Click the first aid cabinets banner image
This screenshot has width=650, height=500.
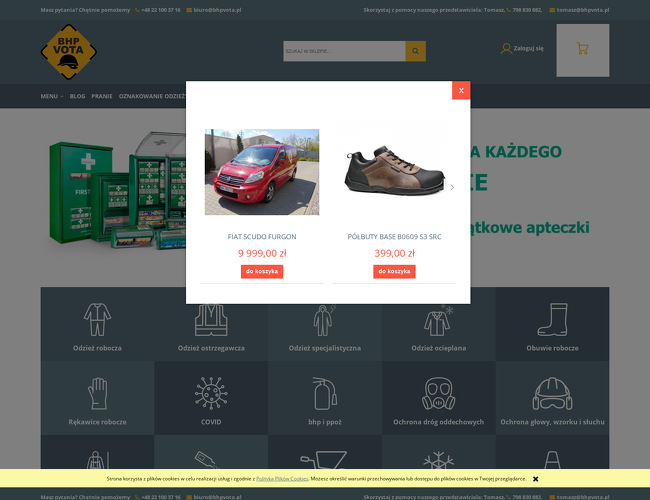117,191
